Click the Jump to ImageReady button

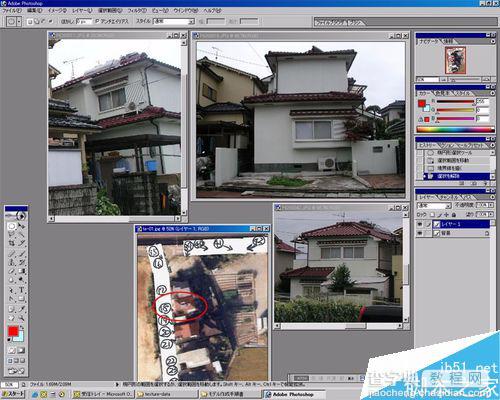click(16, 371)
